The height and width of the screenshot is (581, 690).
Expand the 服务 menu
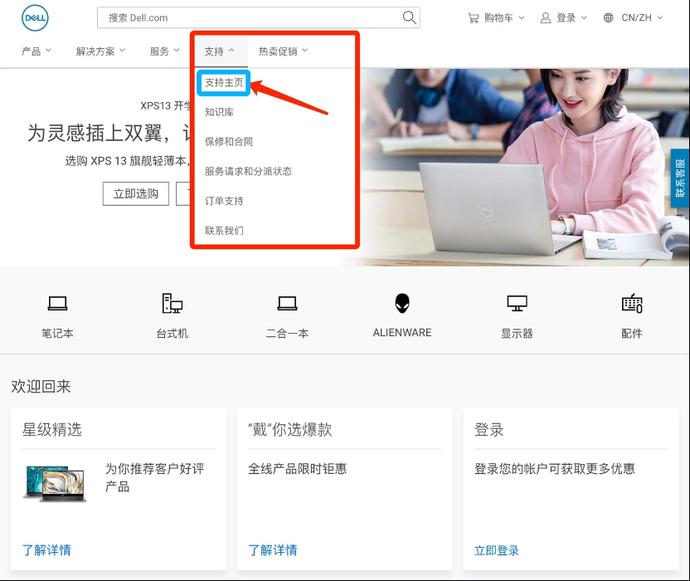164,51
